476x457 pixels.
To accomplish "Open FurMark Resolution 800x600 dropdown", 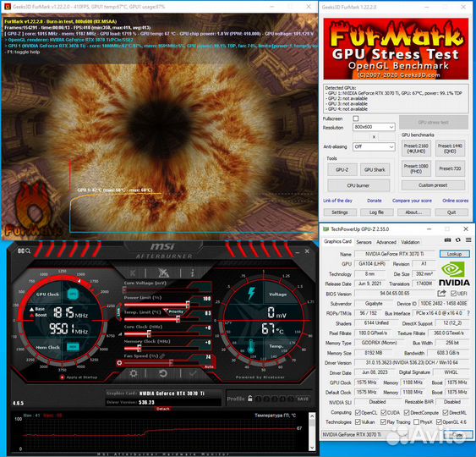I will click(x=374, y=127).
